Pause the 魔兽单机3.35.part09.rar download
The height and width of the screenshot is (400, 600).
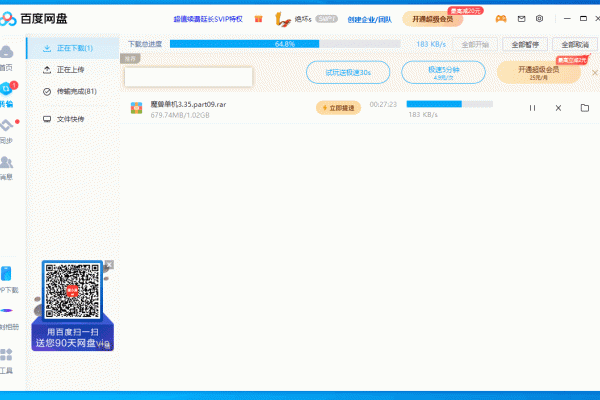pos(532,108)
